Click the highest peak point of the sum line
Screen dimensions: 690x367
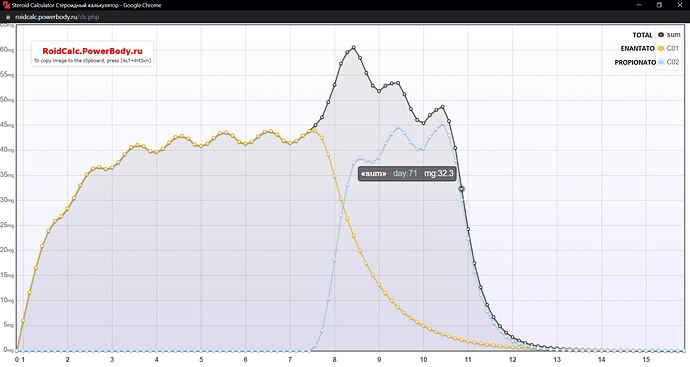353,47
